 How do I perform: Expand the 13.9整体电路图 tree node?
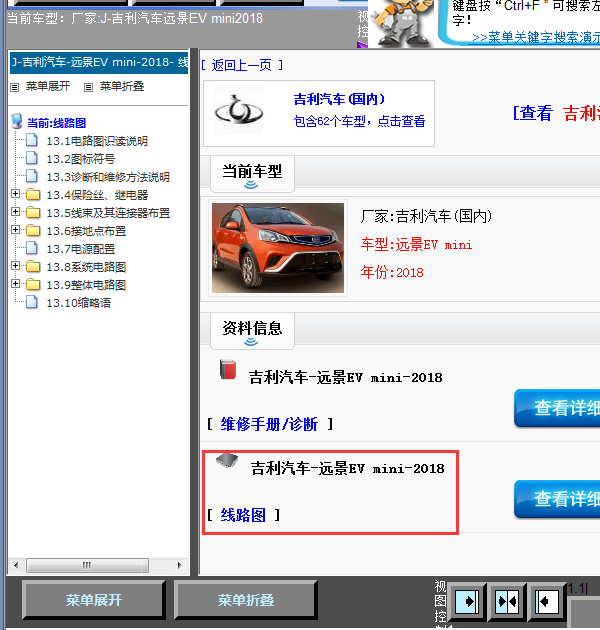16,284
